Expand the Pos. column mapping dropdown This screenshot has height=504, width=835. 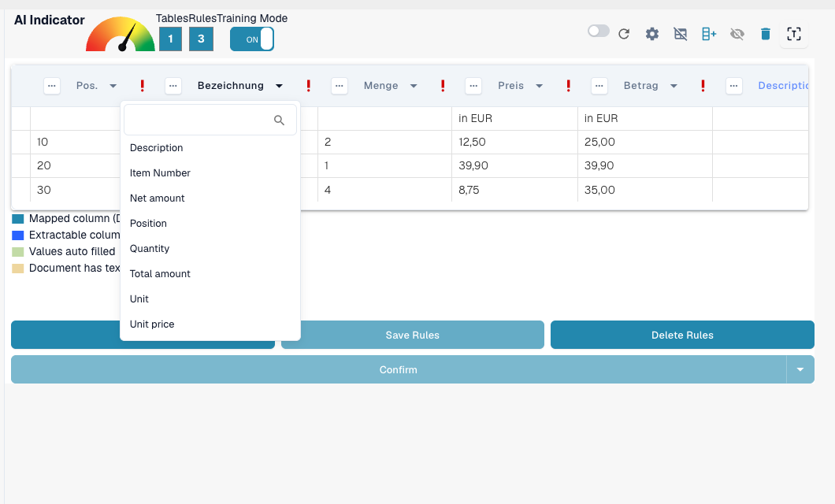[113, 86]
